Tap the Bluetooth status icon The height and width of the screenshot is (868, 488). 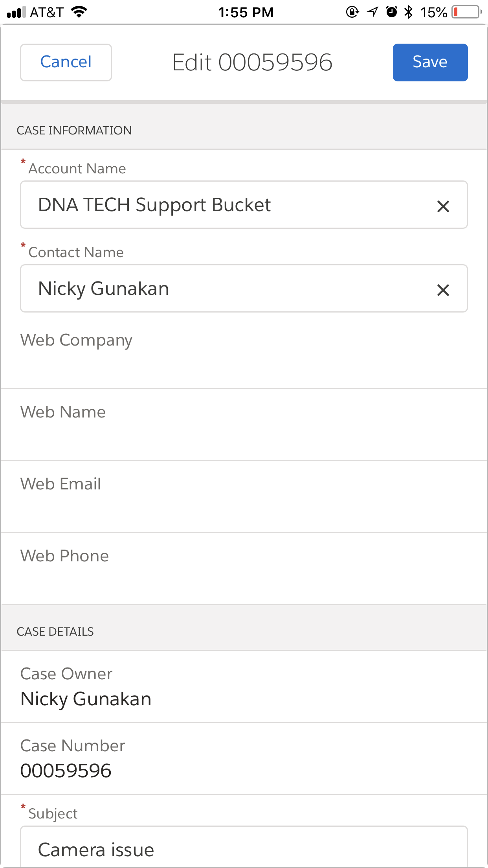[409, 12]
